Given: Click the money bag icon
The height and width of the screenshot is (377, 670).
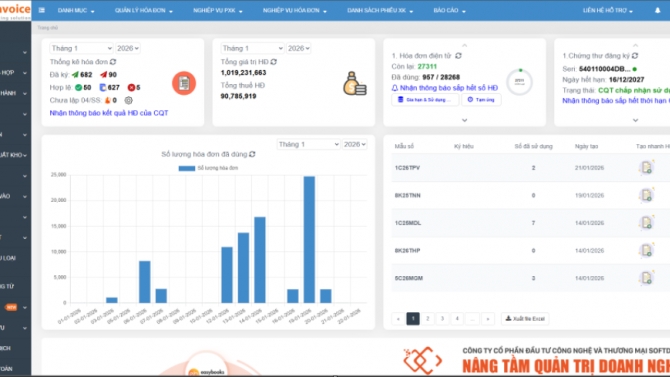Looking at the screenshot, I should pyautogui.click(x=355, y=83).
